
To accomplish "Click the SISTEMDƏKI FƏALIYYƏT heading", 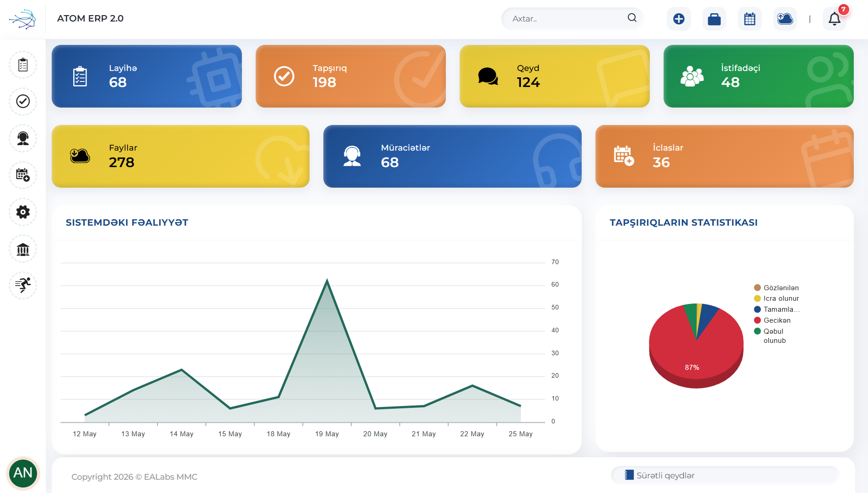I will (x=127, y=222).
